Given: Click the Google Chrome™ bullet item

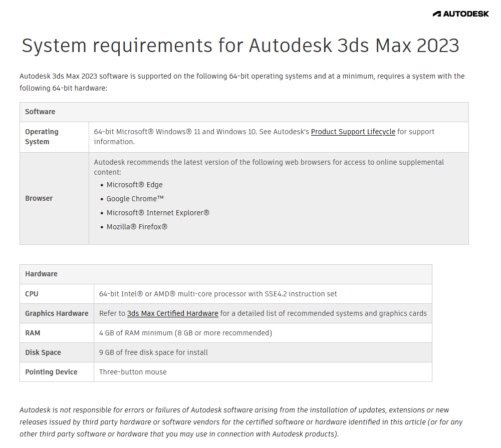Looking at the screenshot, I should pos(135,199).
